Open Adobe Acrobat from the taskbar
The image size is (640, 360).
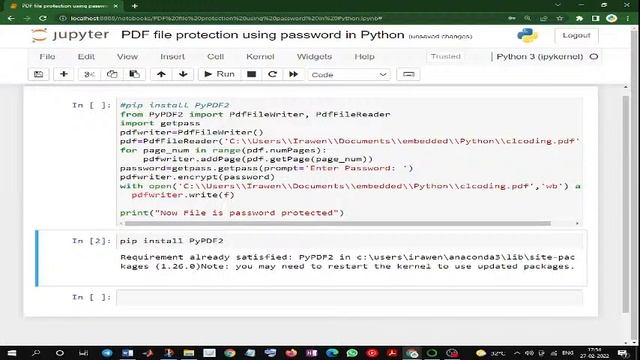coord(392,353)
